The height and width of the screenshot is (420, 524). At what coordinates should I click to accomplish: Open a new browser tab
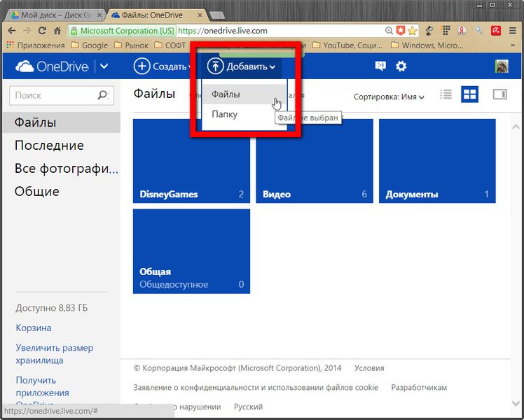pos(218,15)
